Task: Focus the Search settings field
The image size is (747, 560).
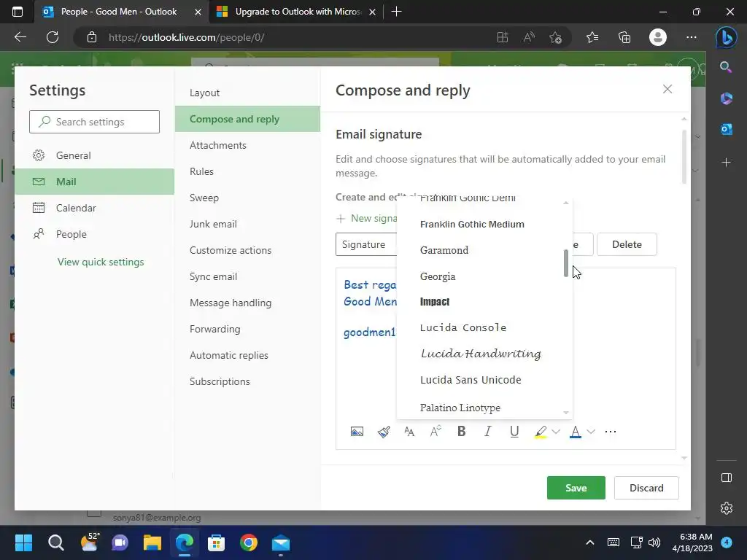Action: tap(94, 122)
